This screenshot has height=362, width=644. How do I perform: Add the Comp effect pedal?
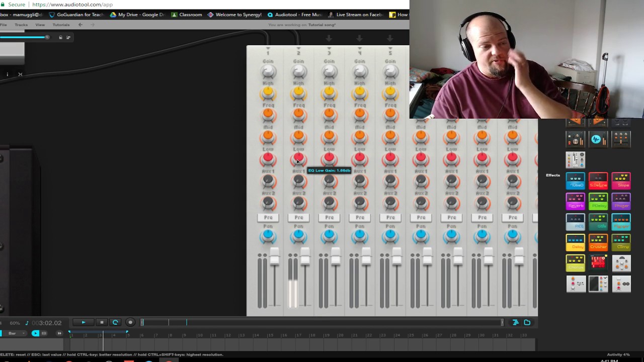pos(621,242)
